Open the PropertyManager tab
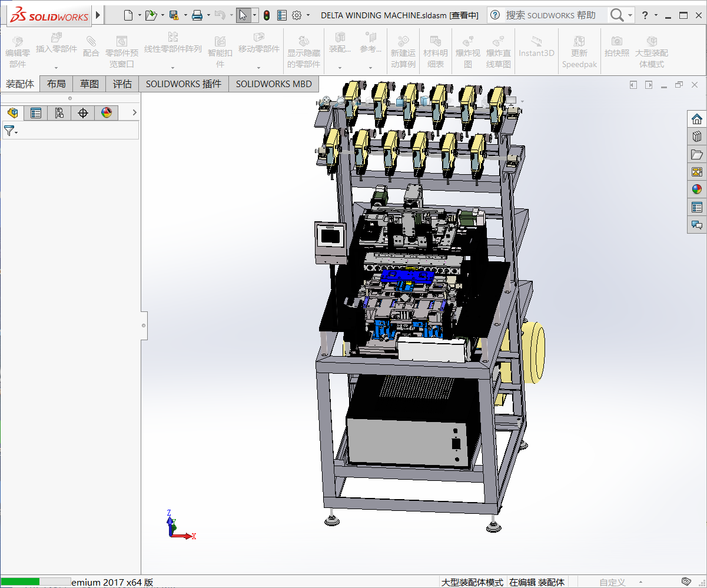707x588 pixels. [36, 113]
